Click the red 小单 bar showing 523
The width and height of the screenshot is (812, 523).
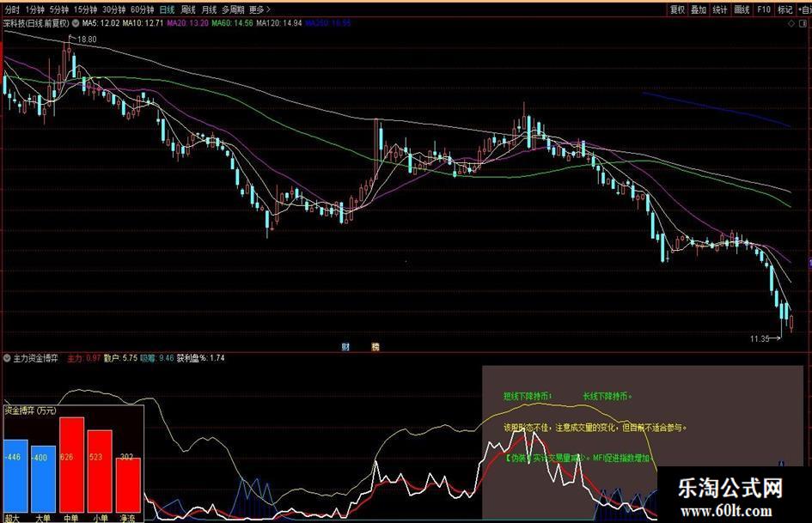coord(100,471)
